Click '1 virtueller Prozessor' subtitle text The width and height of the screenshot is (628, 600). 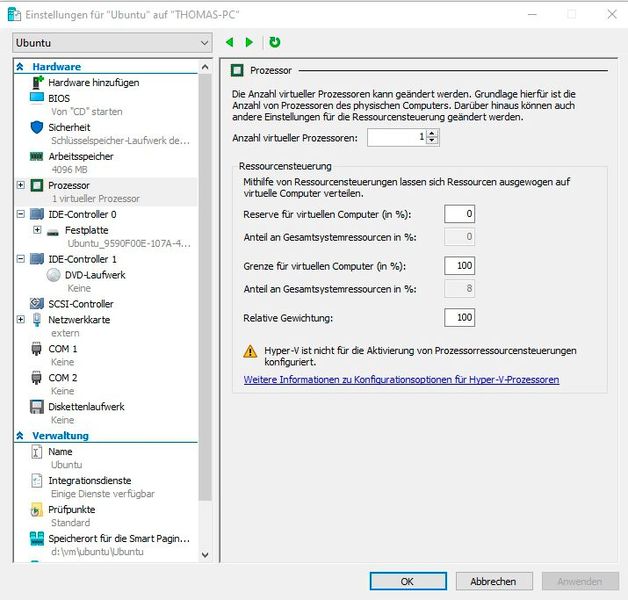coord(96,199)
